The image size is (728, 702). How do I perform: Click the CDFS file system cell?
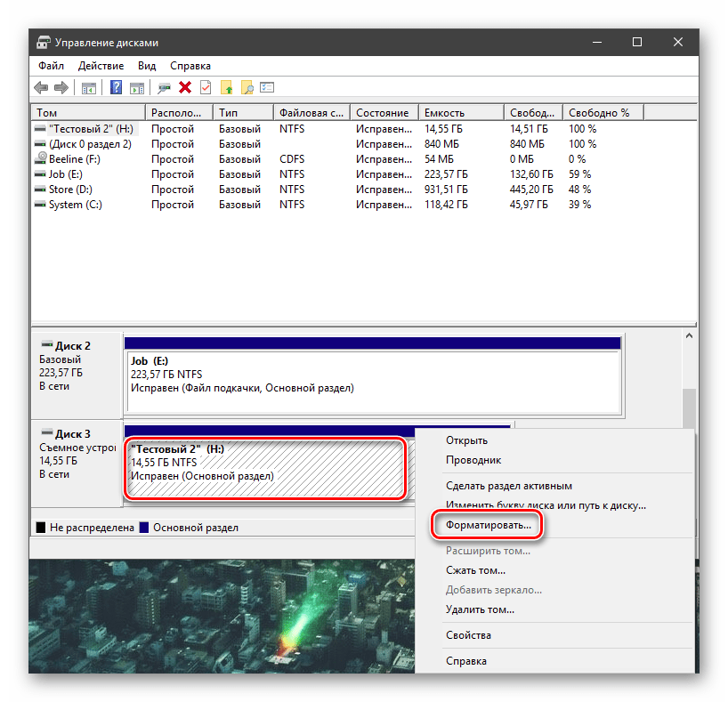[x=292, y=158]
